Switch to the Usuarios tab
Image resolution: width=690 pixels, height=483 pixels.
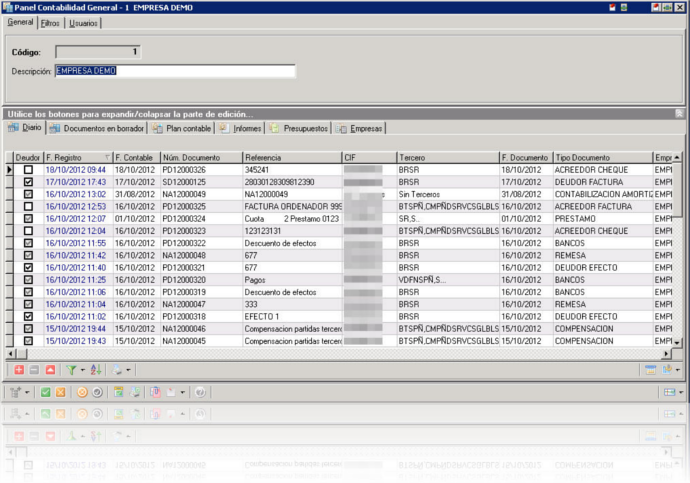pyautogui.click(x=83, y=23)
